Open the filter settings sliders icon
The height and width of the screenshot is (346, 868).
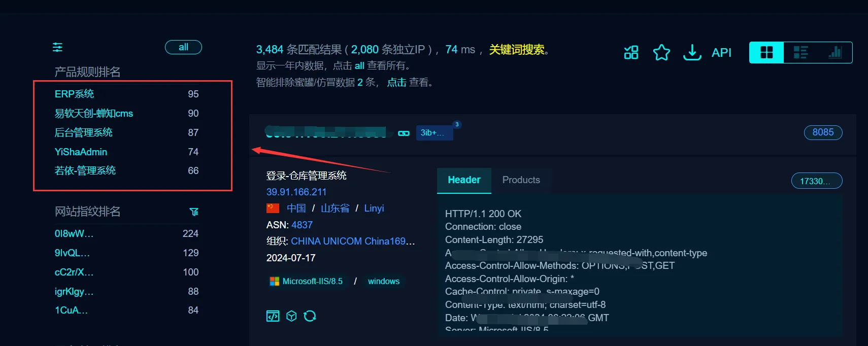pos(58,47)
